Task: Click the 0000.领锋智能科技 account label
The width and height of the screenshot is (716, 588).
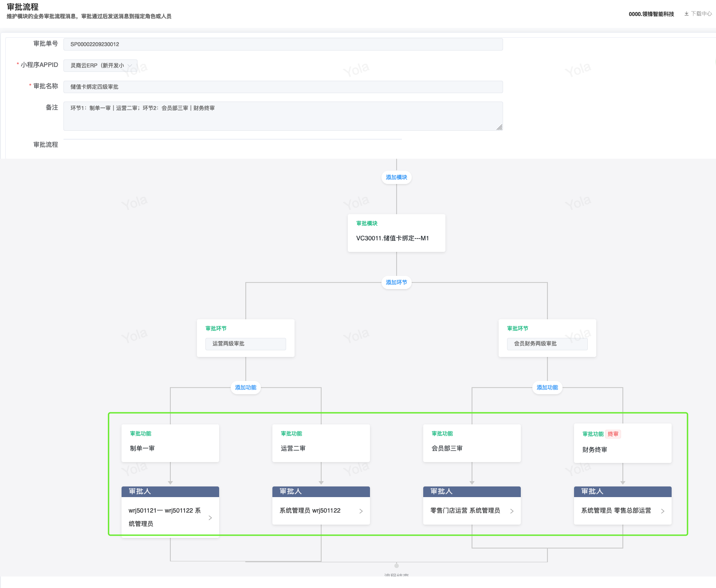Action: click(x=651, y=14)
